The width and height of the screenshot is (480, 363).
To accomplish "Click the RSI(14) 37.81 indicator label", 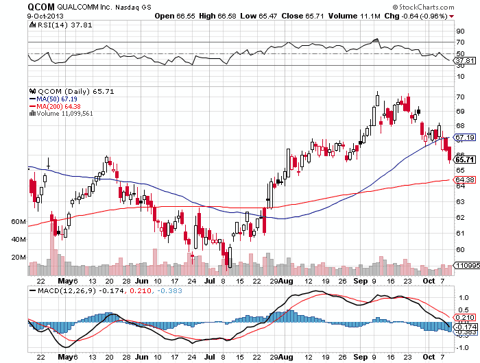I will tap(64, 25).
